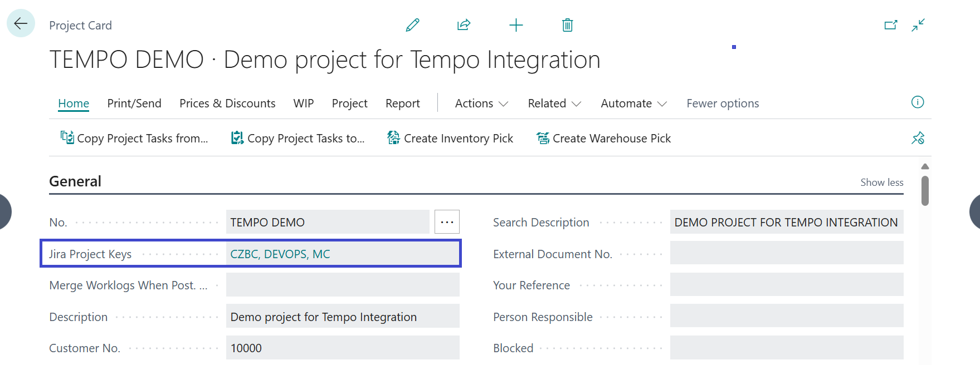Screen dimensions: 980x365
Task: Click the plus icon to create new
Action: tap(516, 25)
